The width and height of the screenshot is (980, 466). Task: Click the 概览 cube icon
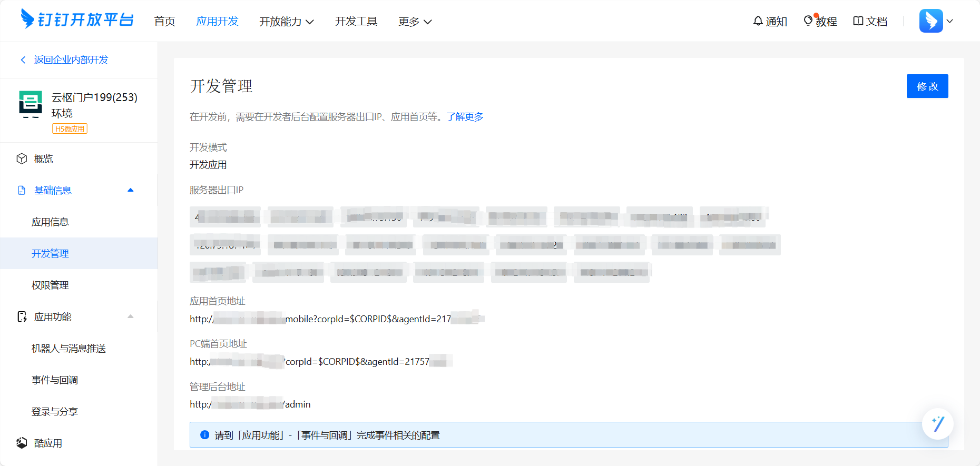[x=22, y=158]
